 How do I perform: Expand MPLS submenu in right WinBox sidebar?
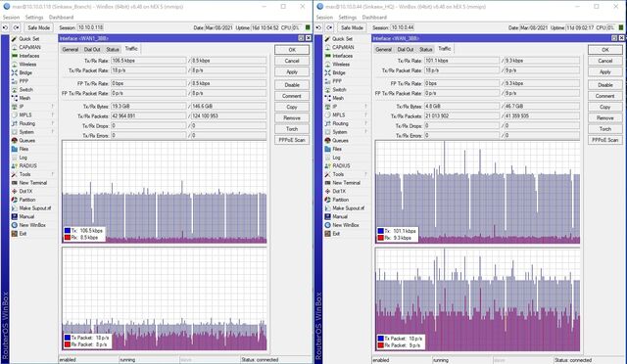point(365,114)
